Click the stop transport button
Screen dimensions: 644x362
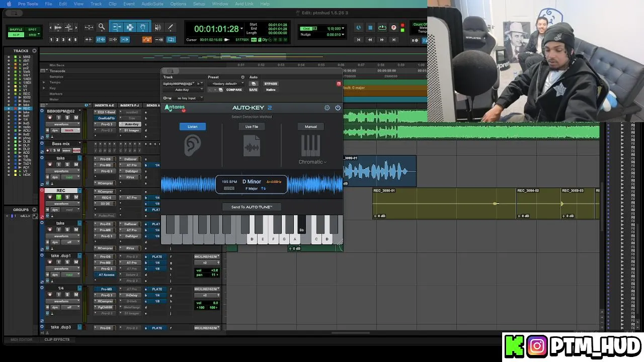(370, 28)
